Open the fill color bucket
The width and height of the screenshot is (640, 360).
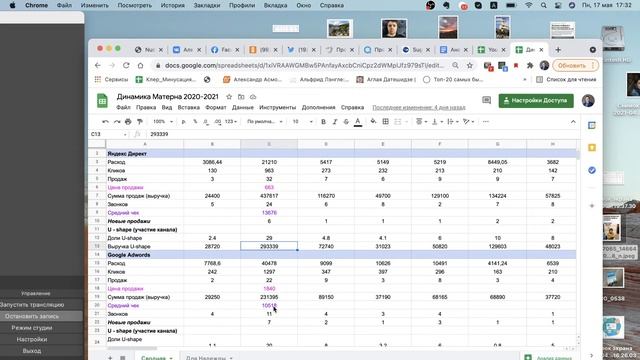(373, 122)
